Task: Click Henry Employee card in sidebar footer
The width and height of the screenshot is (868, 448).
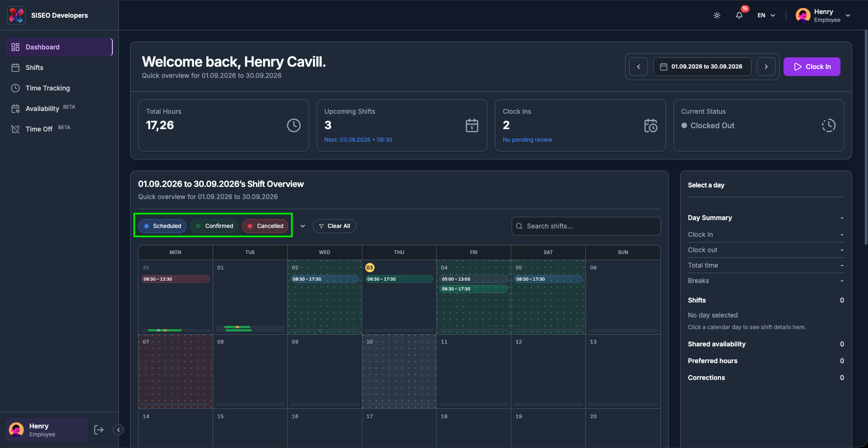Action: point(47,430)
